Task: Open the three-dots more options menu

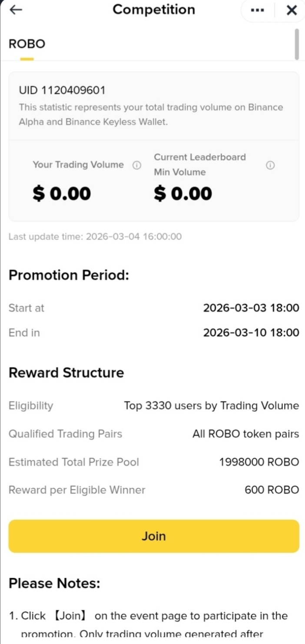Action: pyautogui.click(x=258, y=10)
